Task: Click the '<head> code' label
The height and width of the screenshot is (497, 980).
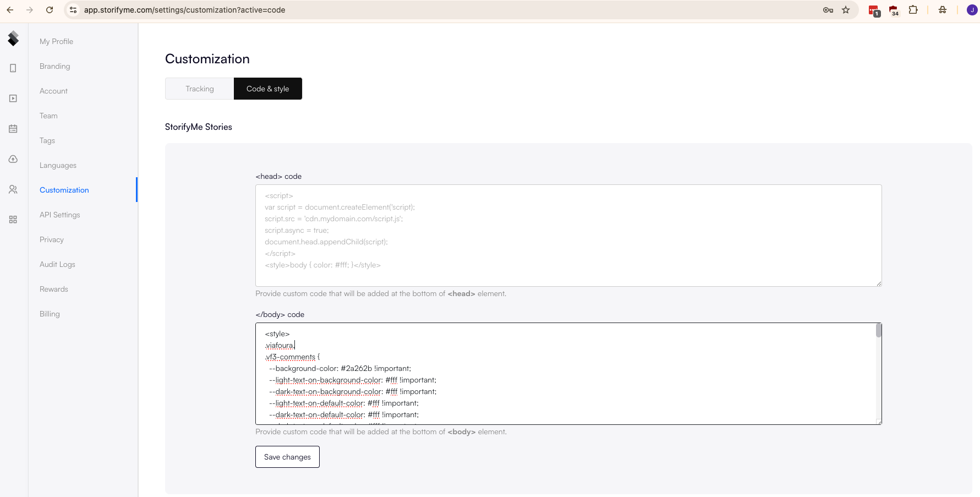Action: click(x=278, y=176)
